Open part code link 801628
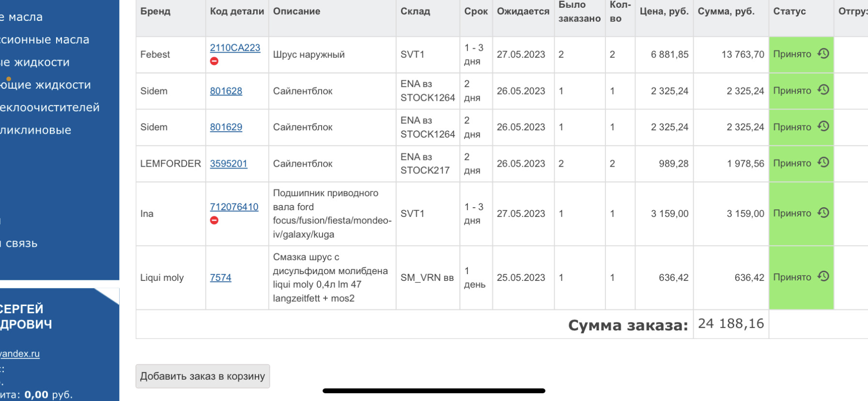 coord(226,91)
